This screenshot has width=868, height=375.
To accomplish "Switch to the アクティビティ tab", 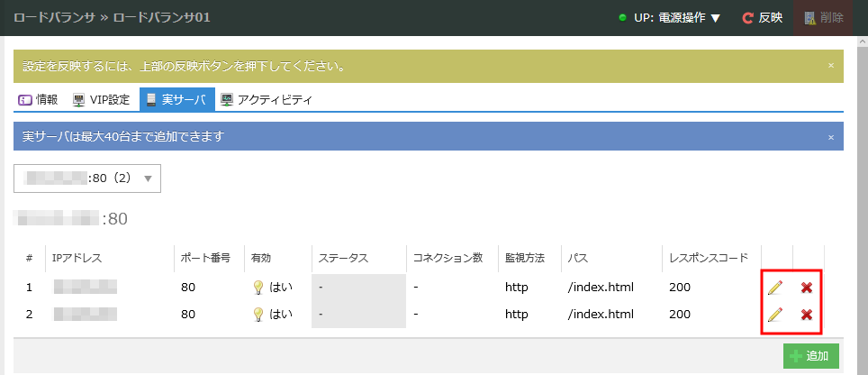I will (266, 100).
